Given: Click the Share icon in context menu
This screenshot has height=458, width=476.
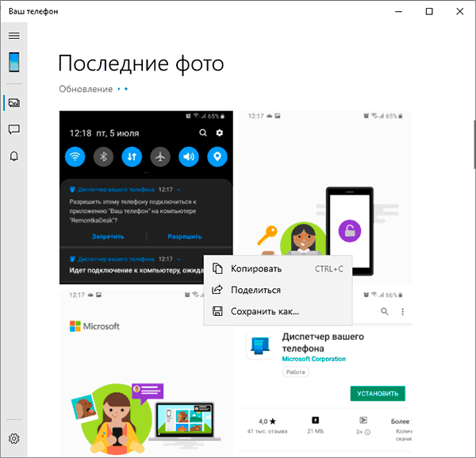Looking at the screenshot, I should tap(217, 290).
